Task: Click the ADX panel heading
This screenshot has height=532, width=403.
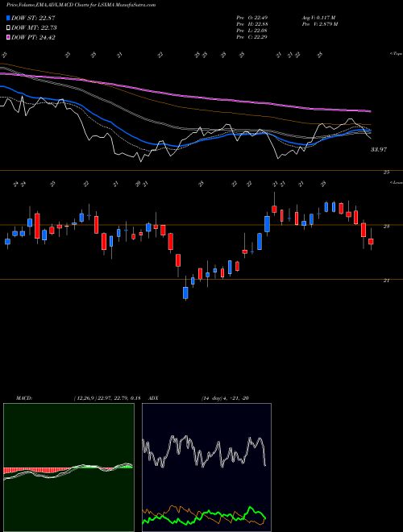Action: coord(153,398)
